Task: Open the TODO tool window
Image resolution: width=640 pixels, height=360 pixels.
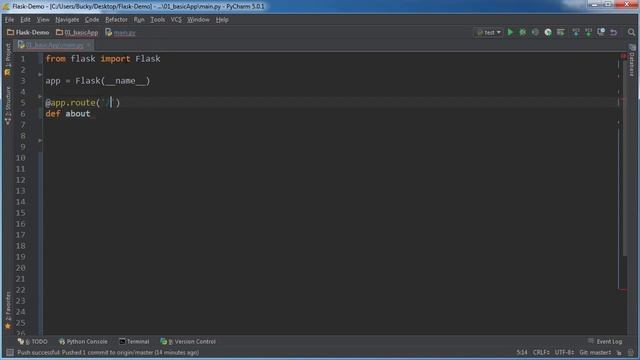Action: pyautogui.click(x=33, y=341)
